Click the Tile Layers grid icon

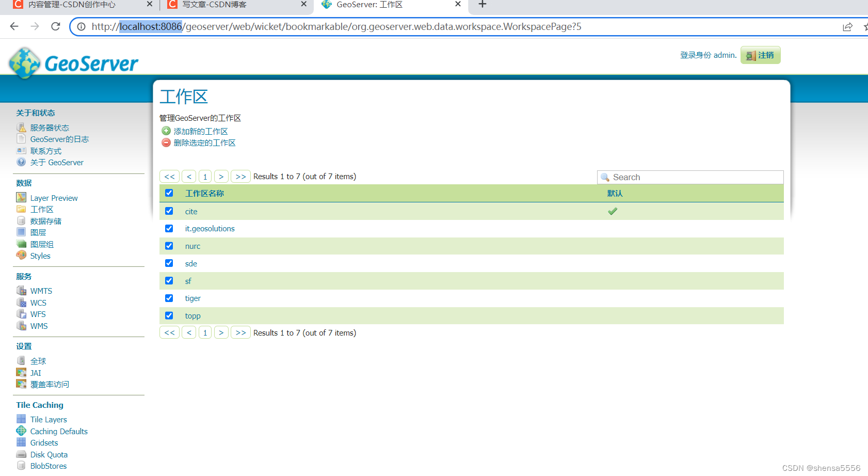(21, 419)
